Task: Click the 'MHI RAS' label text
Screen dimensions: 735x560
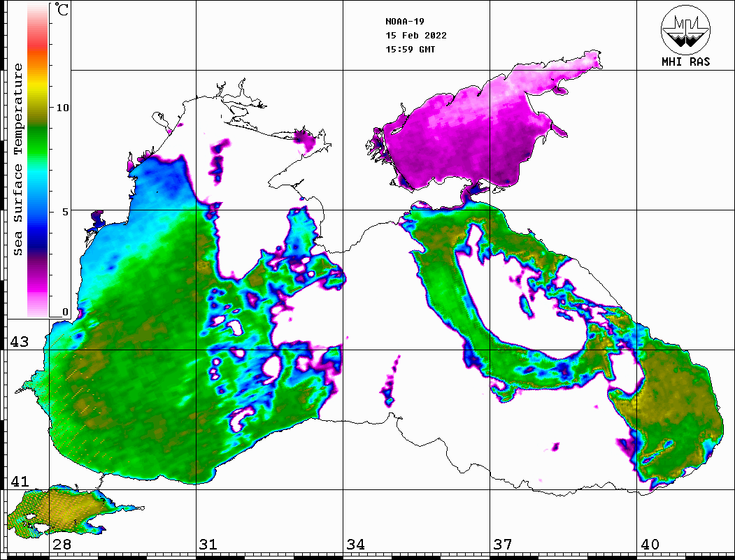Action: [686, 62]
